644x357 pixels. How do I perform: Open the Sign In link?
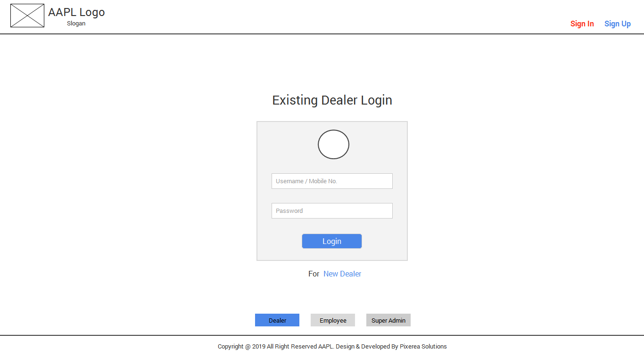[582, 24]
